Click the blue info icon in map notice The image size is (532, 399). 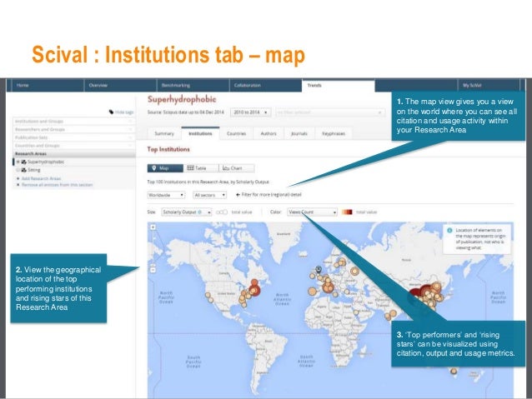point(449,230)
